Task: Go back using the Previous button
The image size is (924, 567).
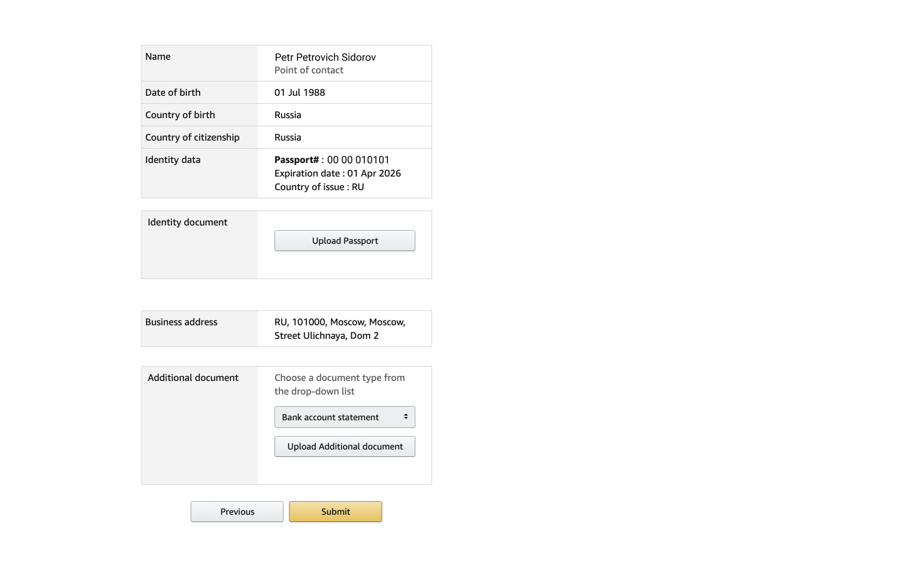Action: pos(236,511)
